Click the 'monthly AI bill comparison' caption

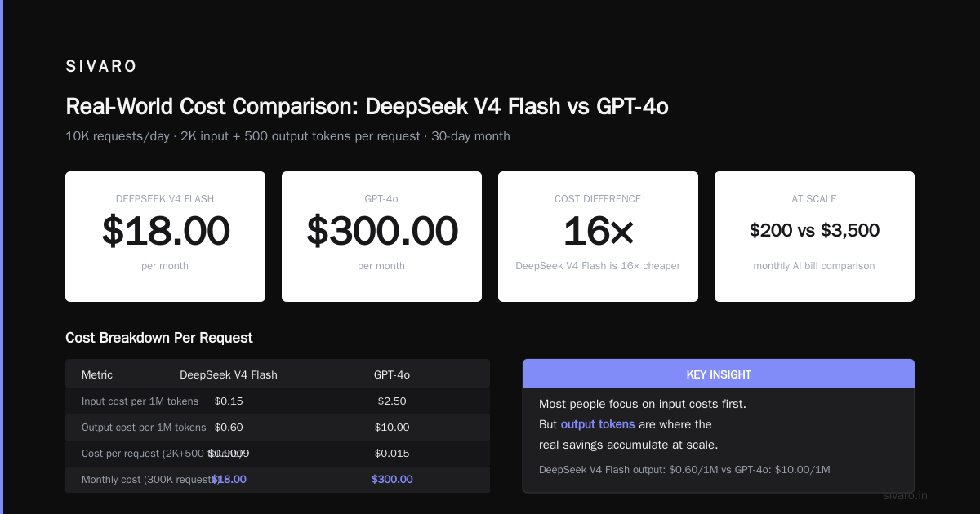[814, 266]
